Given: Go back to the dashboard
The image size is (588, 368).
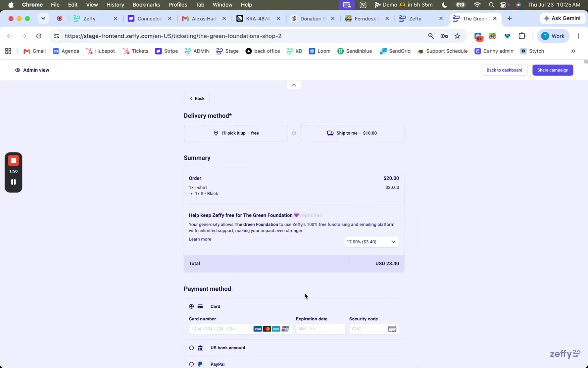Looking at the screenshot, I should pos(504,70).
